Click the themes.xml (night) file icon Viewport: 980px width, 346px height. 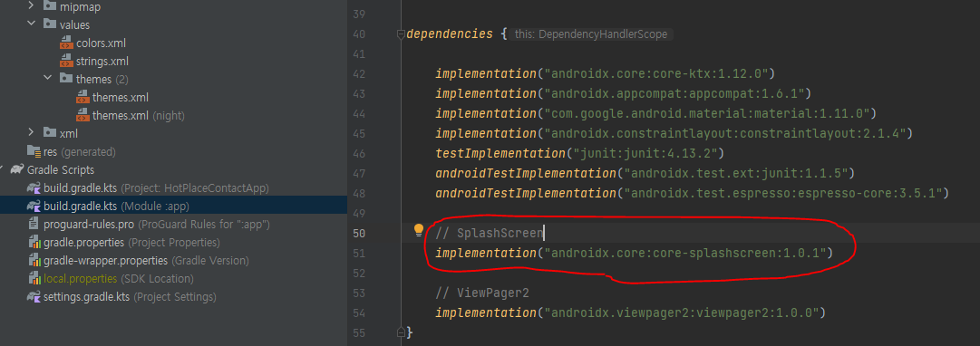tap(82, 116)
